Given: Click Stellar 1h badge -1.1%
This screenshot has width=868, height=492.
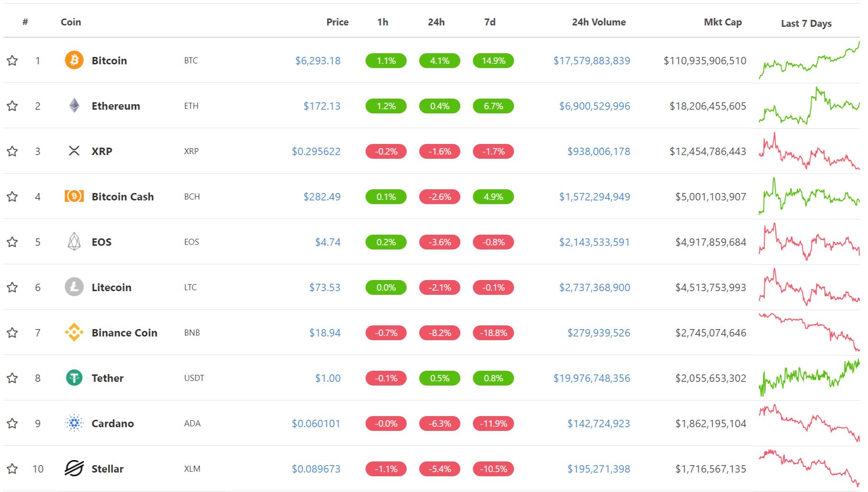Looking at the screenshot, I should [x=386, y=468].
